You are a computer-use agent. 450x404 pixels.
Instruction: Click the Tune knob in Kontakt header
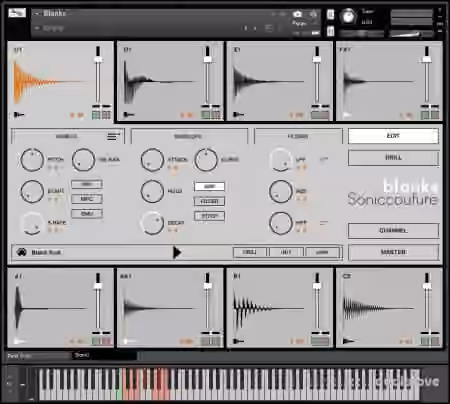click(348, 16)
